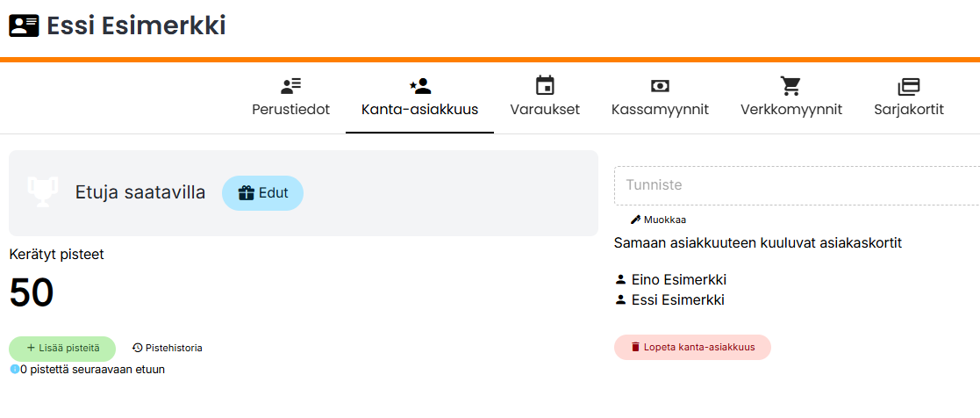Click the Perustiedot person icon

point(290,86)
